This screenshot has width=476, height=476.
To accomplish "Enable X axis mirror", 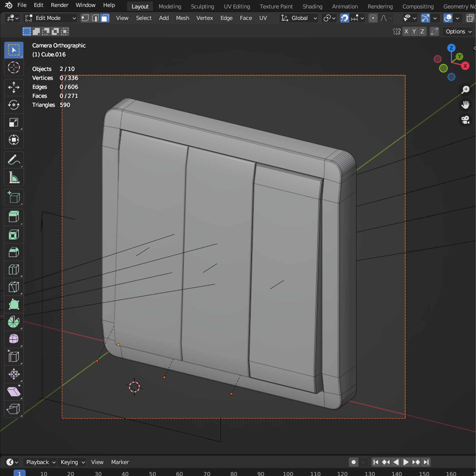I will click(406, 31).
